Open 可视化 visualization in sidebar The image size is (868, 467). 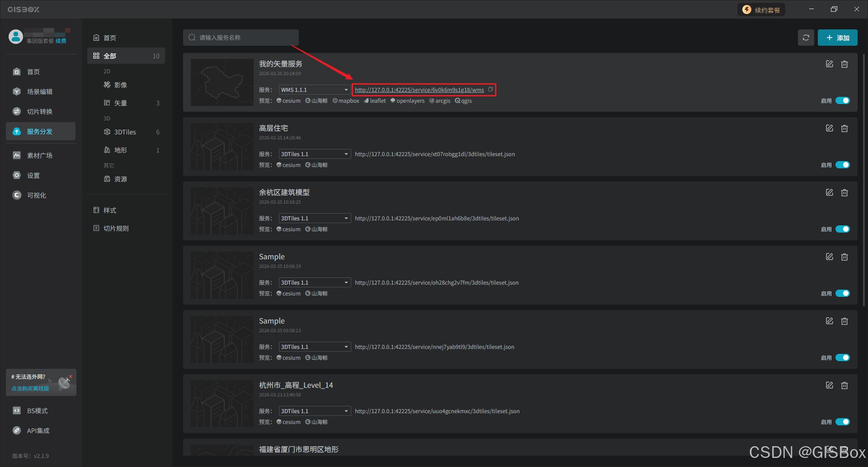coord(41,195)
